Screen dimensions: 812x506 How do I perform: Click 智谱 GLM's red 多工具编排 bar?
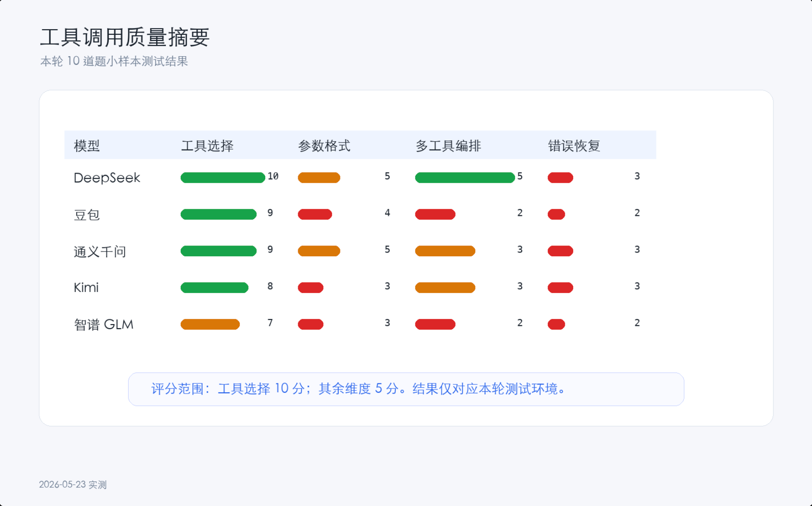point(435,324)
